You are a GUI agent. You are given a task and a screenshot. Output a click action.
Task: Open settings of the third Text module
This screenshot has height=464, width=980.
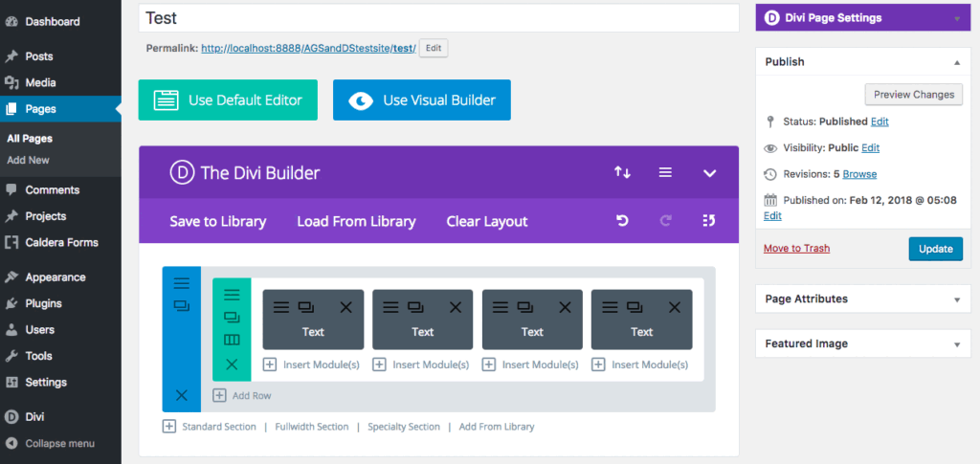[501, 307]
